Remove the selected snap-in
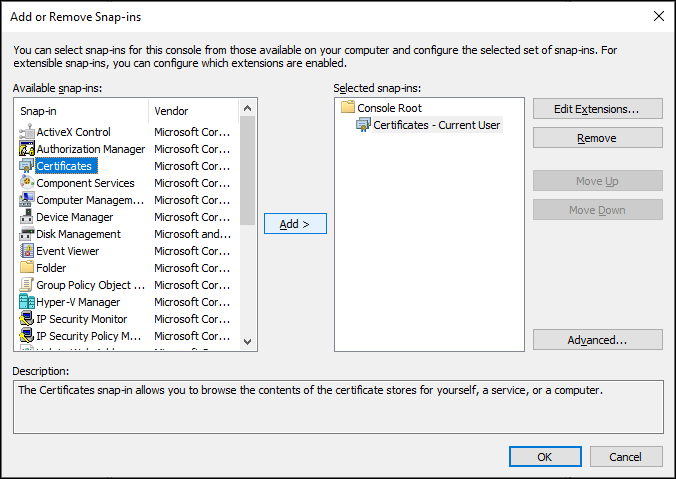The image size is (676, 479). (597, 138)
